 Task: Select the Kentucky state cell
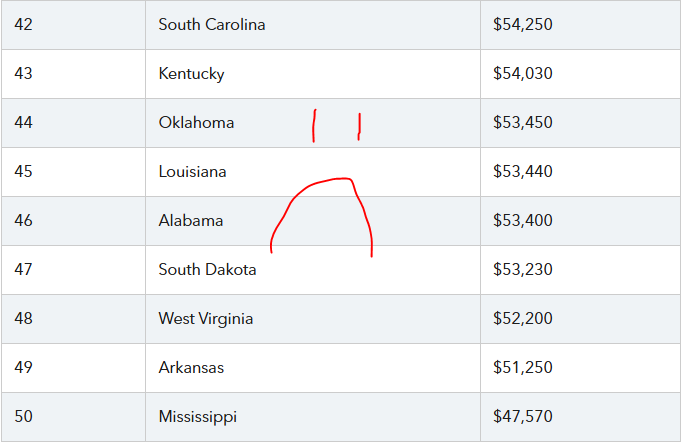point(191,74)
